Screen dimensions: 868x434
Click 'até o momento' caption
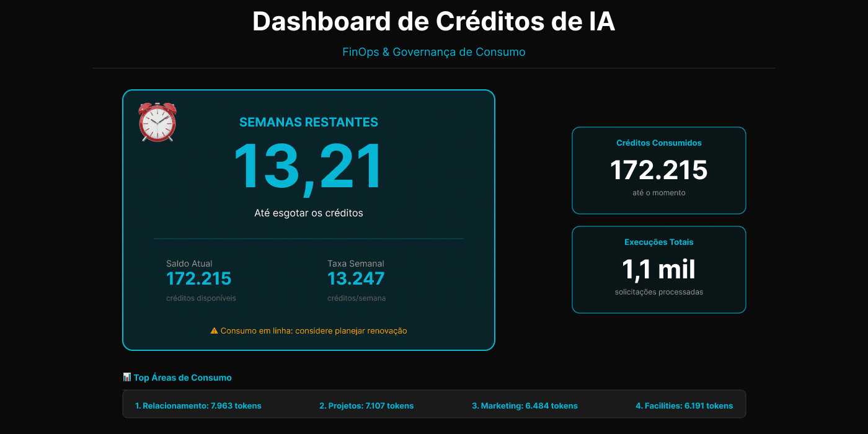tap(659, 193)
